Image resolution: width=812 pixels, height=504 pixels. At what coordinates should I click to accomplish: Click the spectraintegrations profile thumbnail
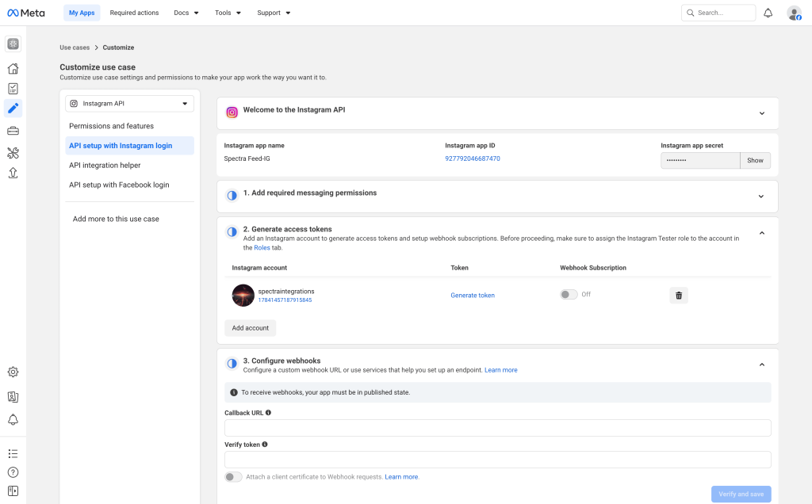click(x=243, y=296)
